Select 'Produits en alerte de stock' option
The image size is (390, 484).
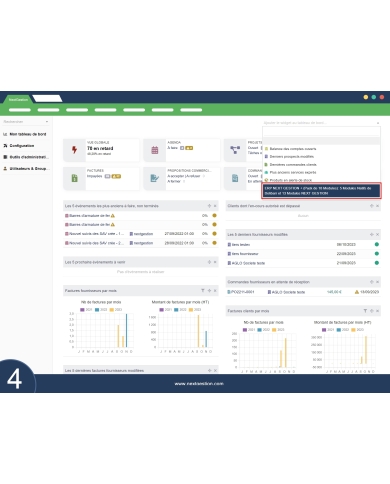[321, 180]
